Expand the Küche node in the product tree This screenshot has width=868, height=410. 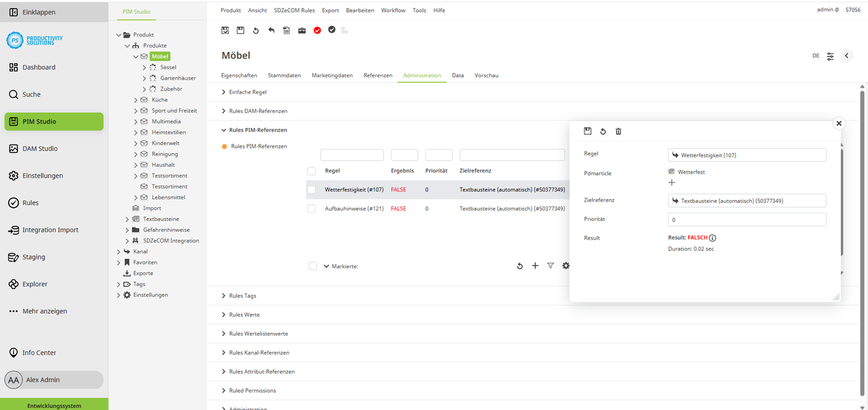[136, 100]
